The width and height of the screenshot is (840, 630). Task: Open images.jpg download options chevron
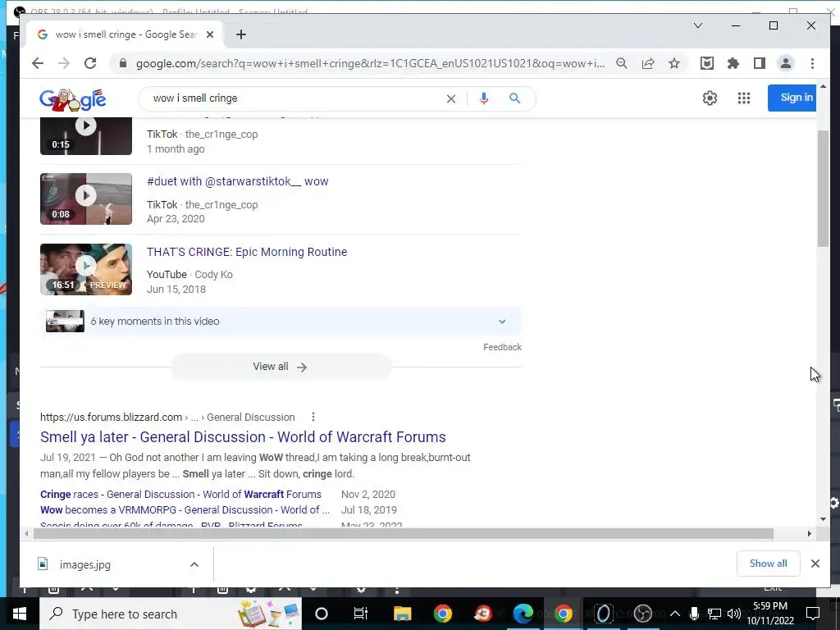pyautogui.click(x=194, y=564)
